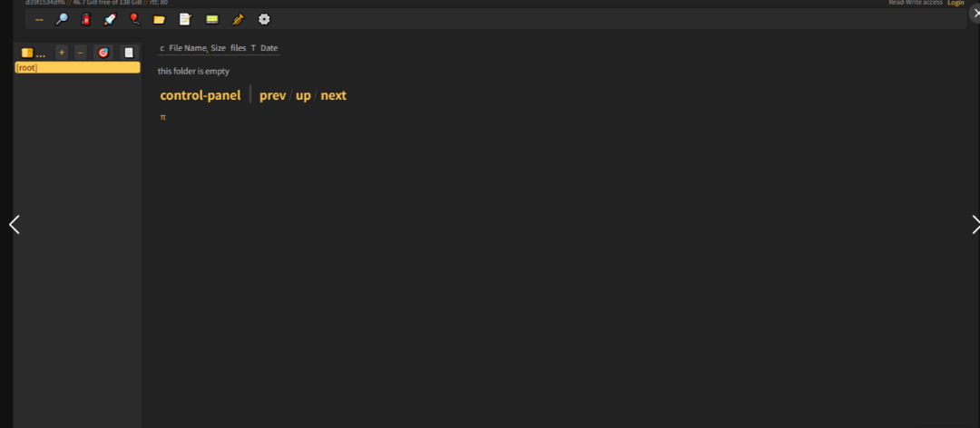Viewport: 980px width, 428px height.
Task: Open the magnifying glass search tool
Action: coord(62,19)
